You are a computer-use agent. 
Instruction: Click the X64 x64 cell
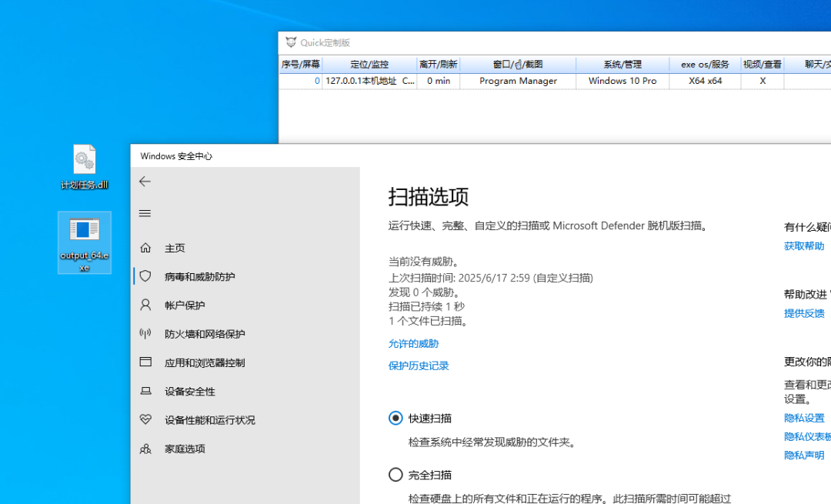(x=705, y=81)
